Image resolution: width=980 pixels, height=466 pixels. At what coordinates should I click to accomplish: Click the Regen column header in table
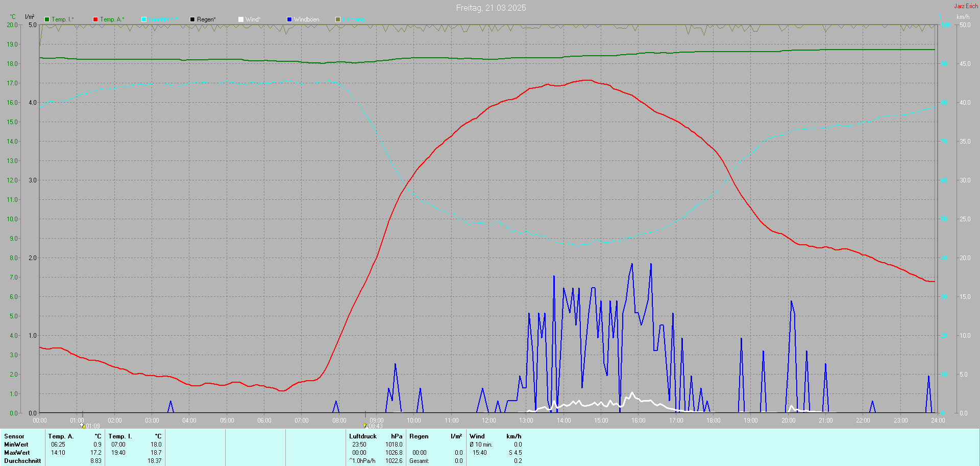(x=419, y=436)
